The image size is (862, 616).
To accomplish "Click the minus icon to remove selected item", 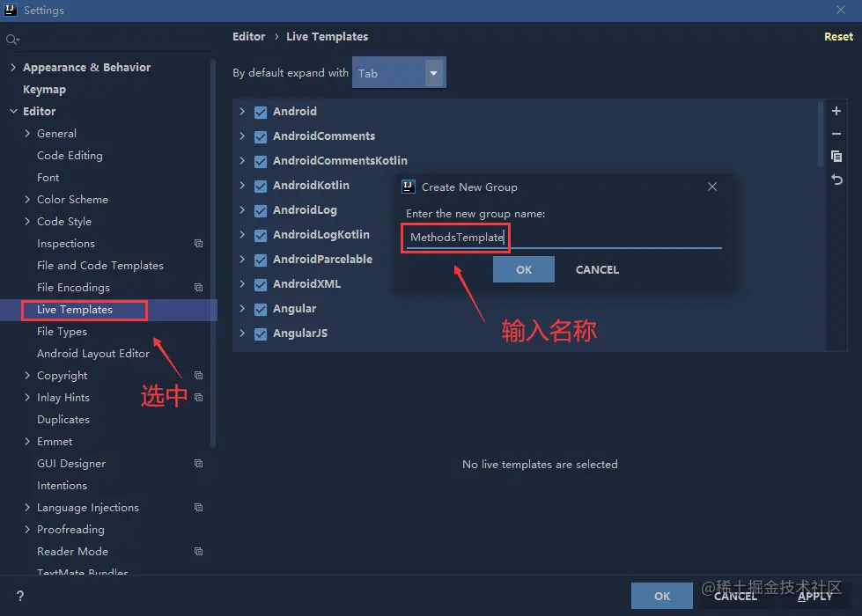I will coord(836,134).
